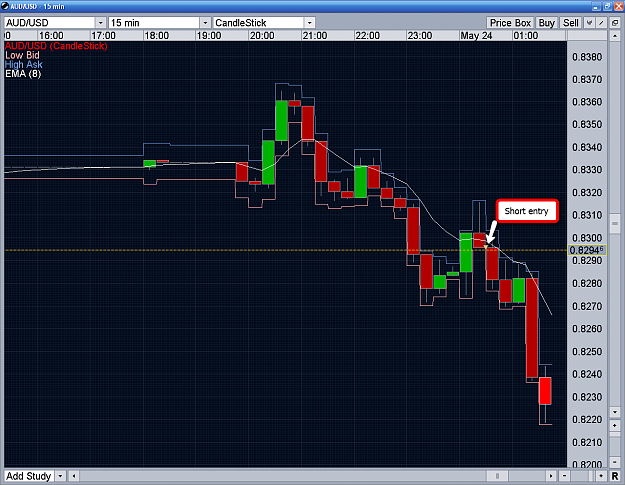Click the horizontal zoom in plus button
Viewport: 625px width, 485px height.
pyautogui.click(x=601, y=476)
